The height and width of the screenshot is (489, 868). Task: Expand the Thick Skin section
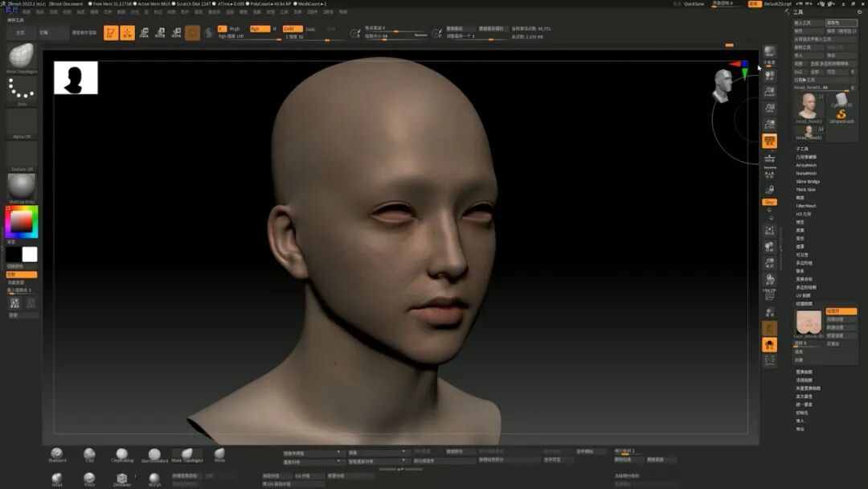[x=805, y=189]
